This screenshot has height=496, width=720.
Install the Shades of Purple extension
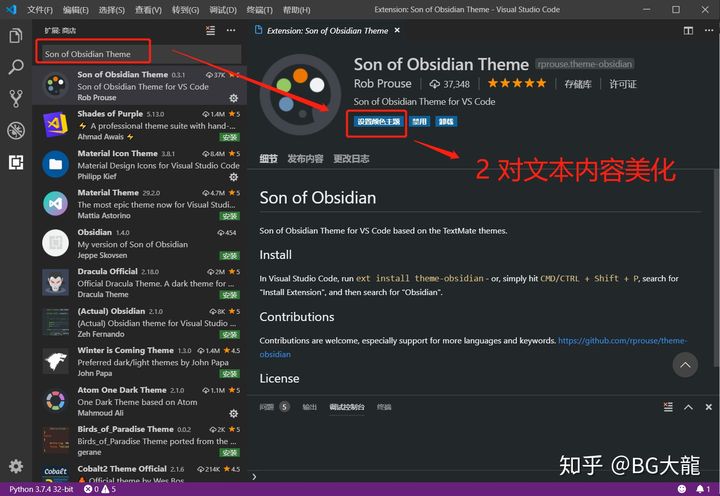click(x=230, y=137)
